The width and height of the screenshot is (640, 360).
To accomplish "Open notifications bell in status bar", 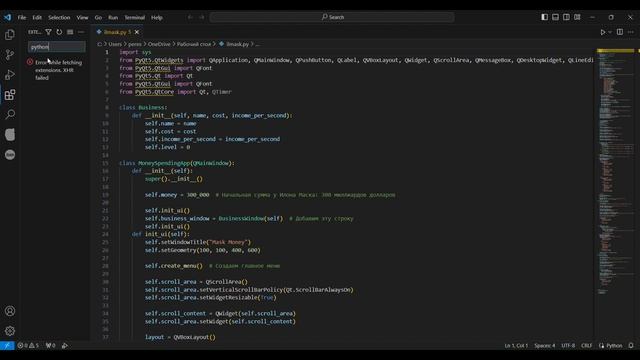I will click(631, 345).
